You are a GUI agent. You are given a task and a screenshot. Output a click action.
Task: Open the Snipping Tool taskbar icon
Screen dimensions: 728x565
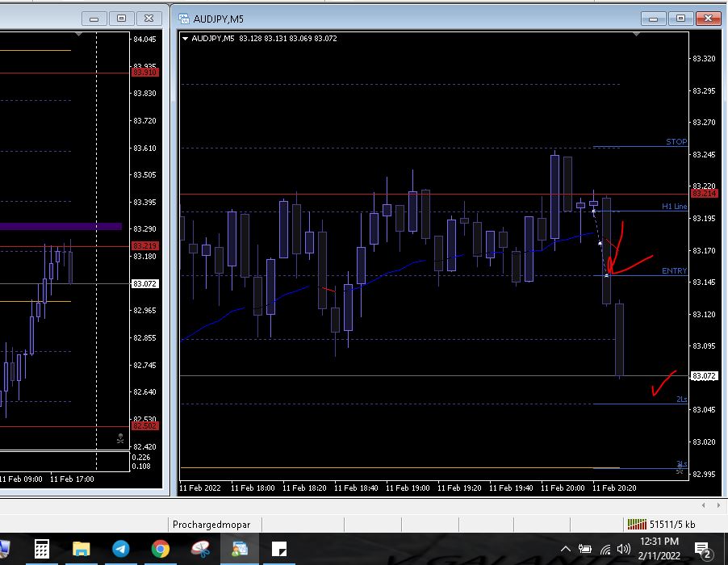coord(201,549)
